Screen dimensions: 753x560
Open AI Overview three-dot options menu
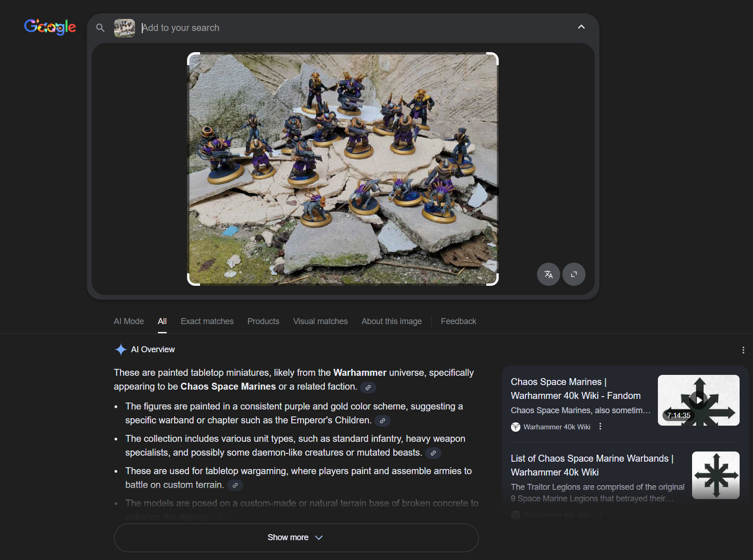tap(743, 350)
